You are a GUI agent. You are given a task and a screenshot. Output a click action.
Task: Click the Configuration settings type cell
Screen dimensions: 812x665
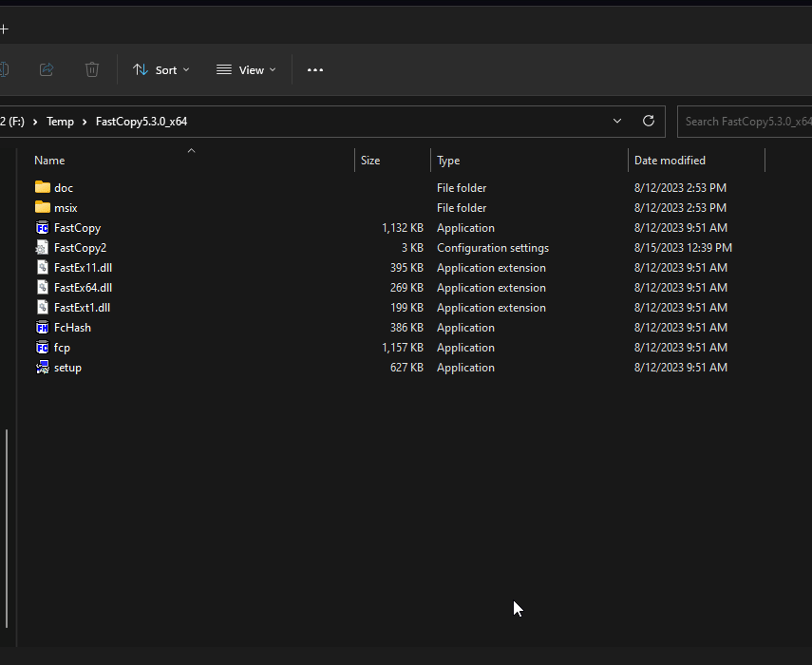pos(493,248)
